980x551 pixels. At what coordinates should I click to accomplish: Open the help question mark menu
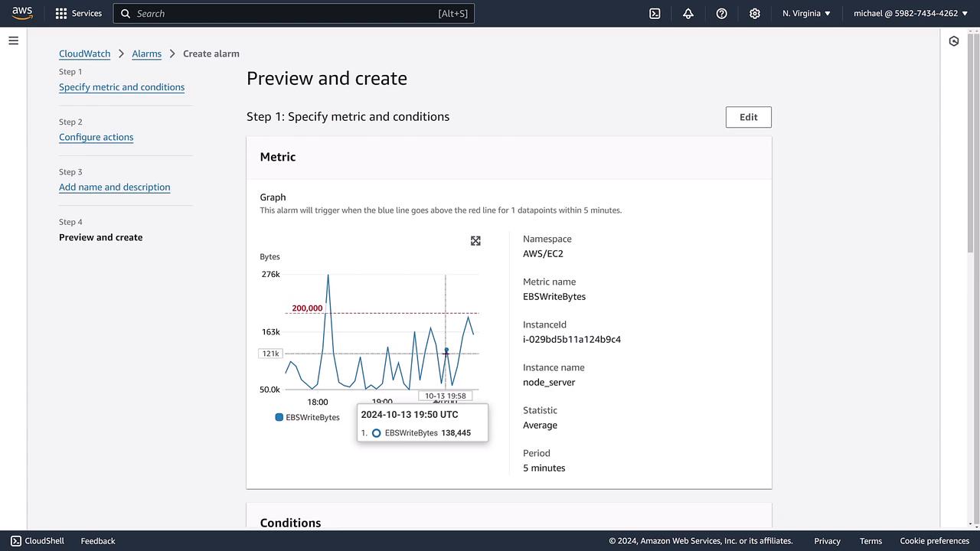pyautogui.click(x=721, y=13)
